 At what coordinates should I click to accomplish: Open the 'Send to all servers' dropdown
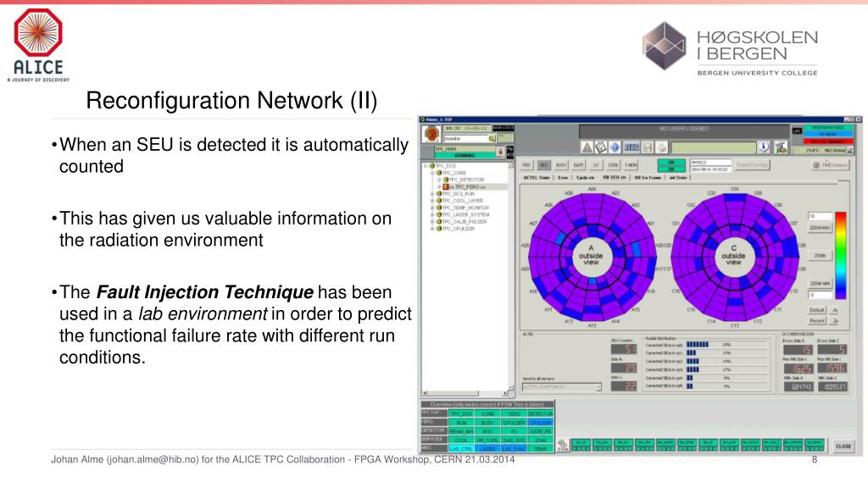point(562,386)
